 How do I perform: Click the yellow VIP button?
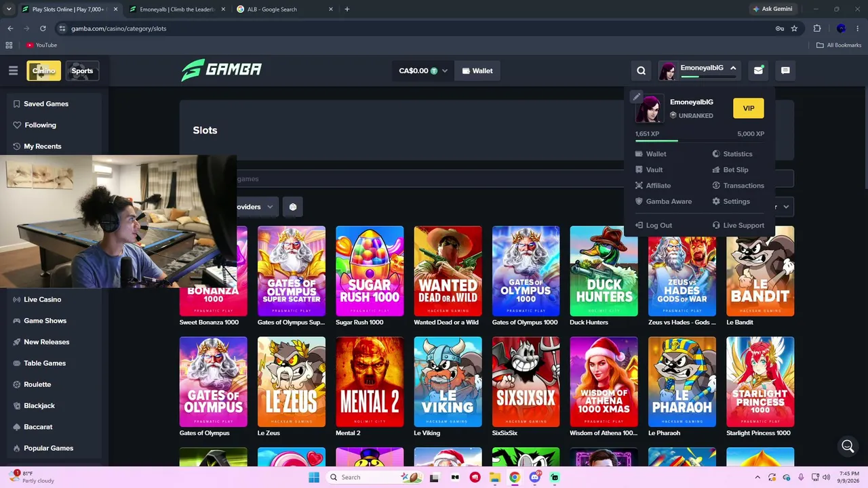click(749, 108)
